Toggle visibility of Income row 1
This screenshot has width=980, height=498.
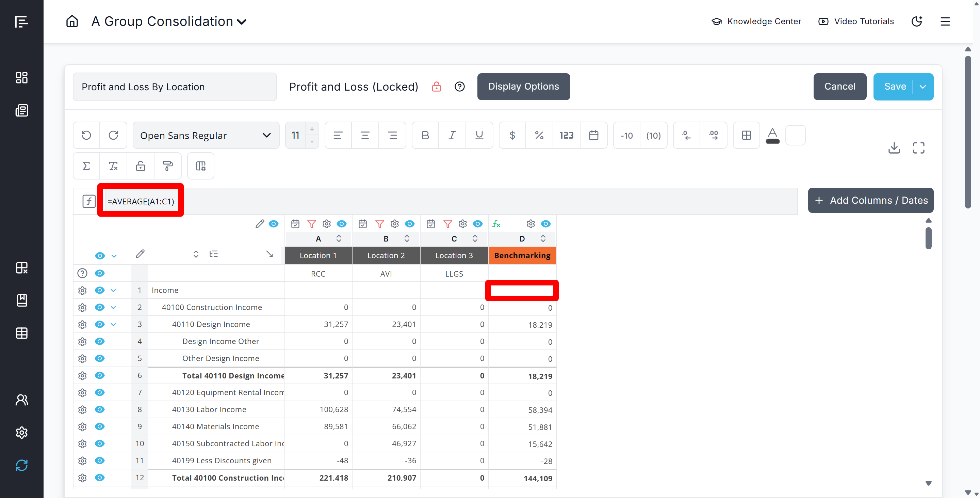(100, 290)
